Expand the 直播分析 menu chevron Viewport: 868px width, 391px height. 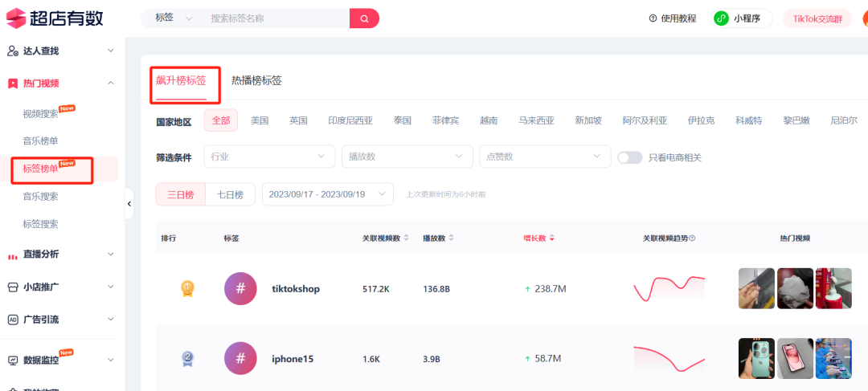click(x=111, y=255)
